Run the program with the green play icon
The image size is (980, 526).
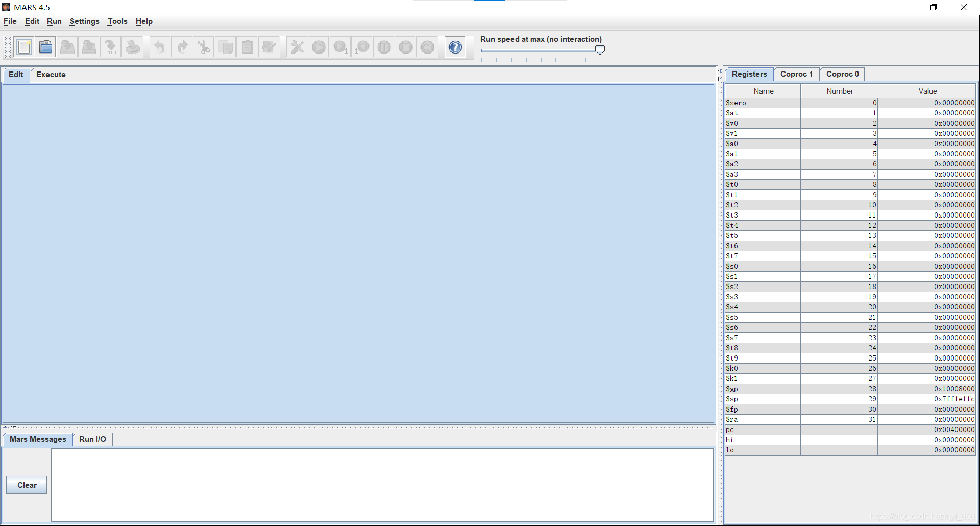tap(319, 47)
